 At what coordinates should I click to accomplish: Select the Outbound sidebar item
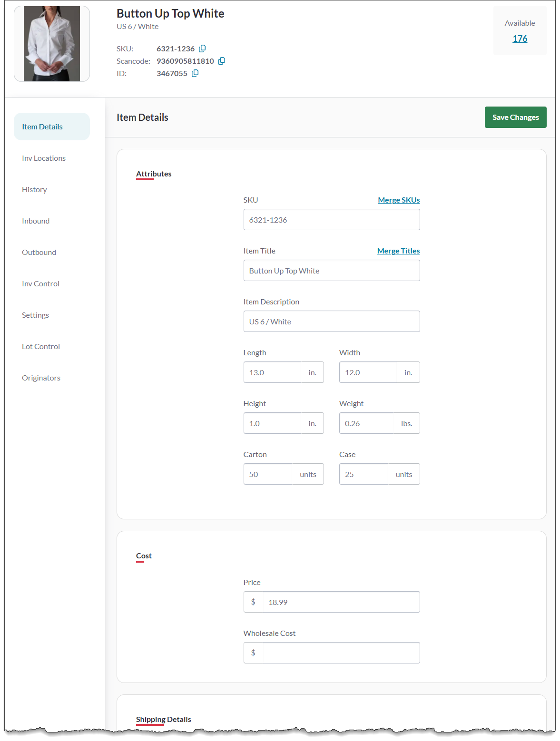[39, 252]
